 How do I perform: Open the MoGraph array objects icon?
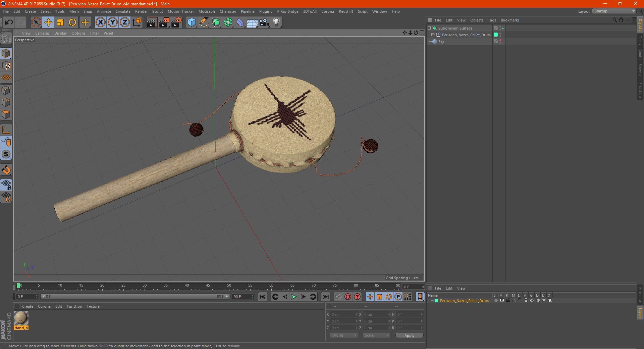coord(228,22)
